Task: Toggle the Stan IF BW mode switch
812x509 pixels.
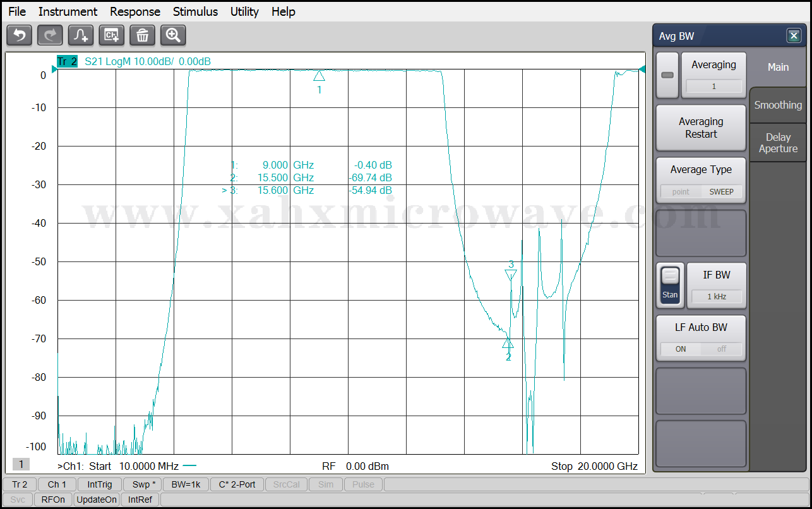Action: click(670, 285)
